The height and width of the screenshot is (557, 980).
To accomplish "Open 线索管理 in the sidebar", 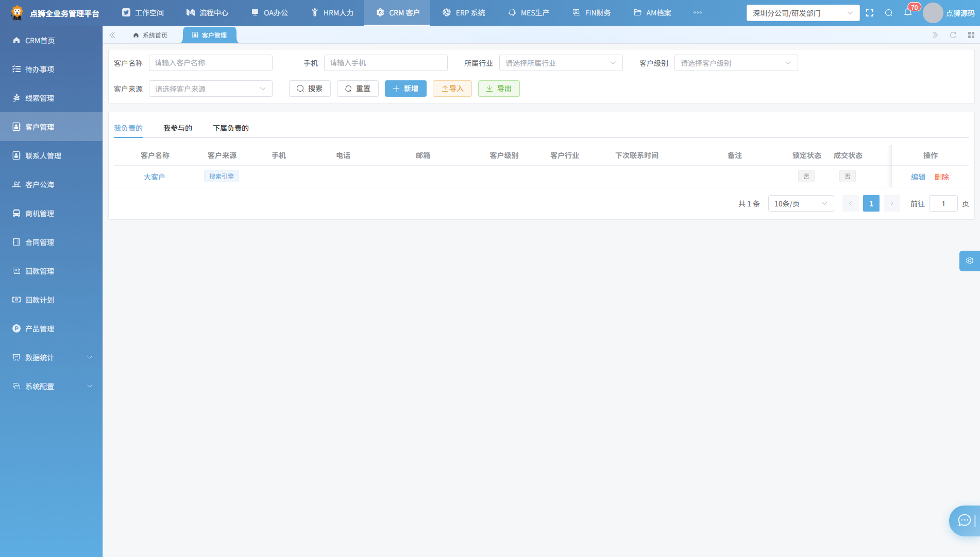I will point(51,98).
